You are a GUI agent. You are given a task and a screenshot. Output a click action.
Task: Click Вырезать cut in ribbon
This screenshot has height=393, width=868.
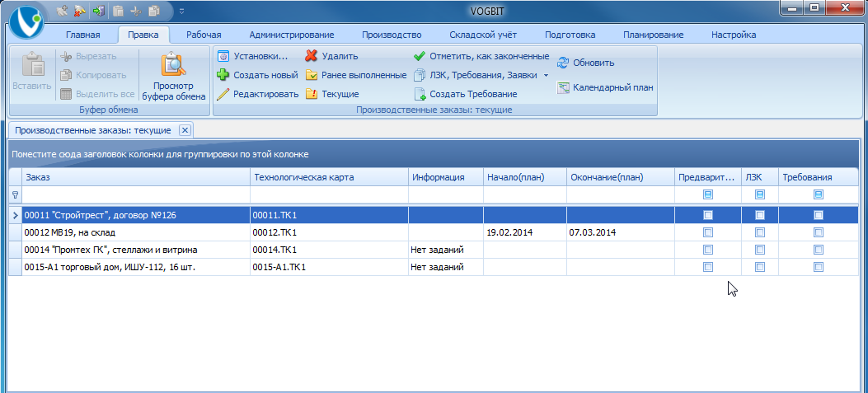click(88, 56)
